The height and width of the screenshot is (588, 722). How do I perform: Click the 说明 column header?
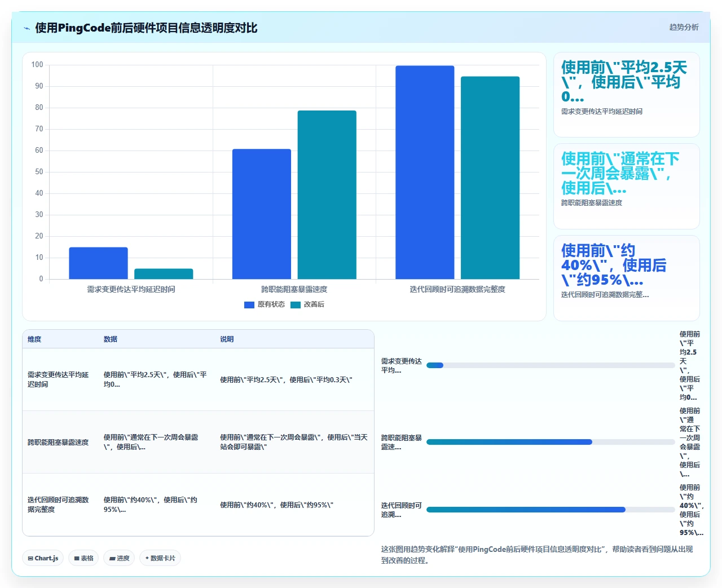tap(227, 339)
